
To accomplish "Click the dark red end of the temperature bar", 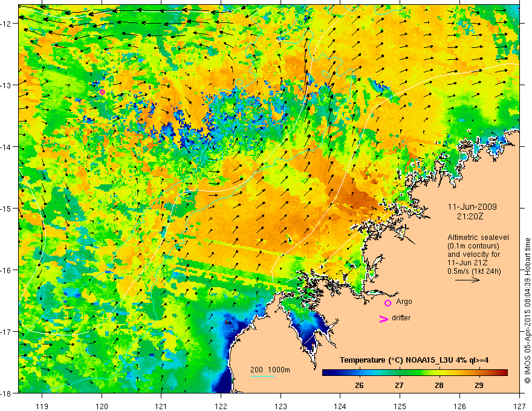I will point(504,373).
